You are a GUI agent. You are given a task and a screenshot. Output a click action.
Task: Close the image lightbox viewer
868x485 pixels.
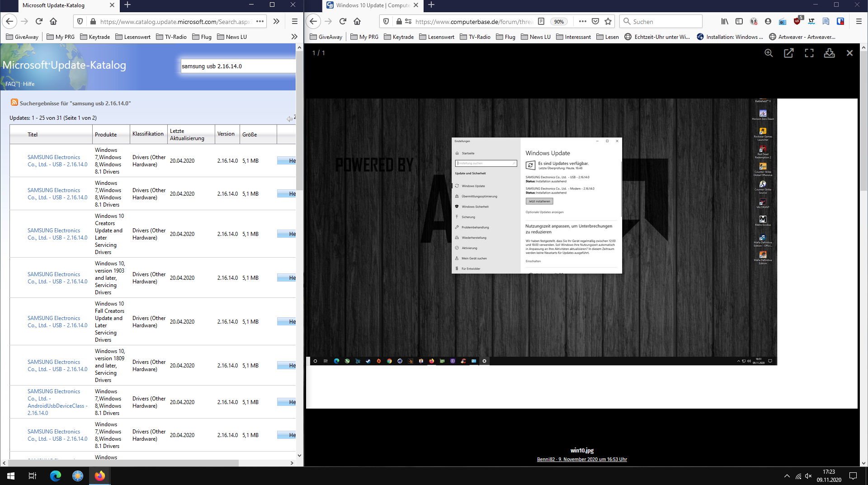point(850,53)
